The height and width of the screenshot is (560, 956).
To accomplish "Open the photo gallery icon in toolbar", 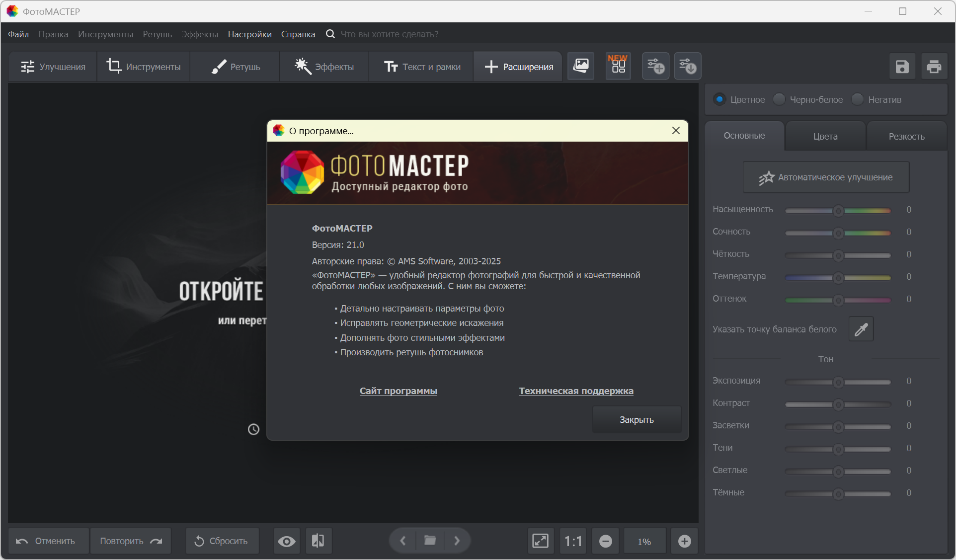I will click(x=581, y=66).
